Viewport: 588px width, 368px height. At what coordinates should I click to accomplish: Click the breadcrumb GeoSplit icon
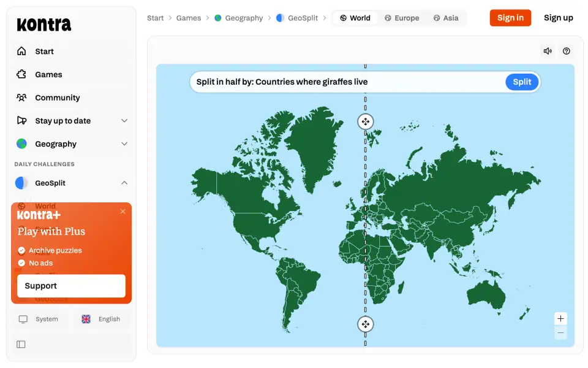tap(280, 18)
